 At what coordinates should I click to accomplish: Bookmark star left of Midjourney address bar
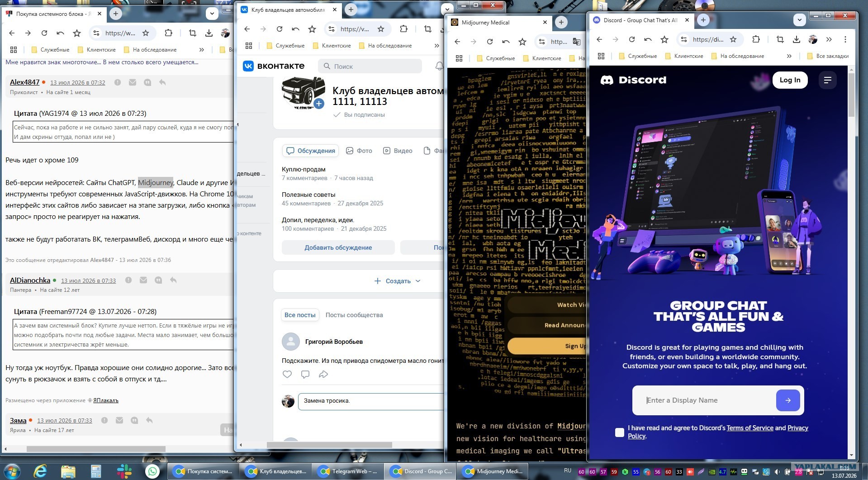pos(522,42)
